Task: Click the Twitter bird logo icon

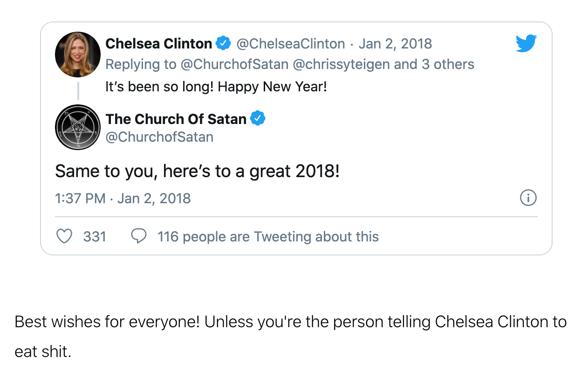Action: (x=526, y=44)
